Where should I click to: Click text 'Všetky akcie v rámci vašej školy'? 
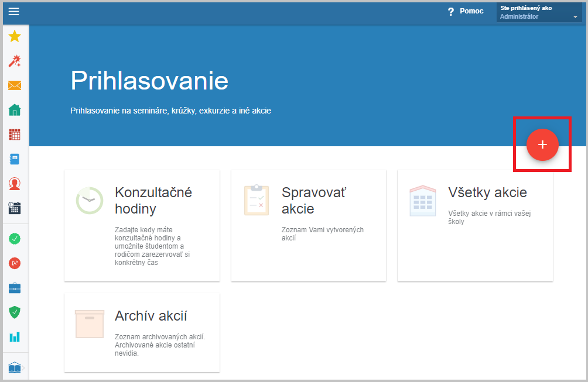pyautogui.click(x=490, y=217)
